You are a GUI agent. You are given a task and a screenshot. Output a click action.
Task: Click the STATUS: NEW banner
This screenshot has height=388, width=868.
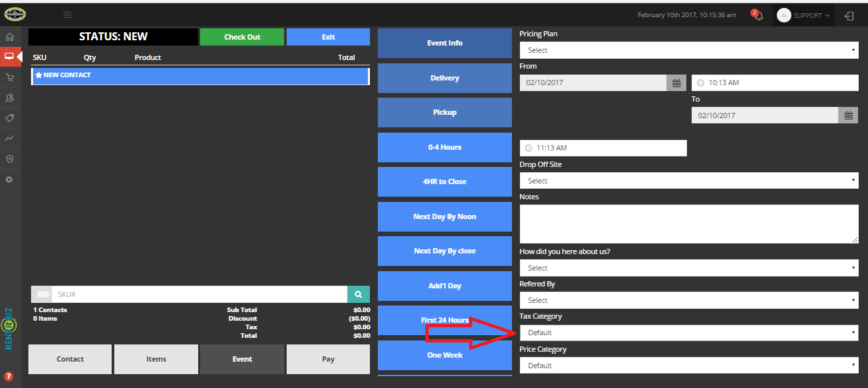coord(113,37)
